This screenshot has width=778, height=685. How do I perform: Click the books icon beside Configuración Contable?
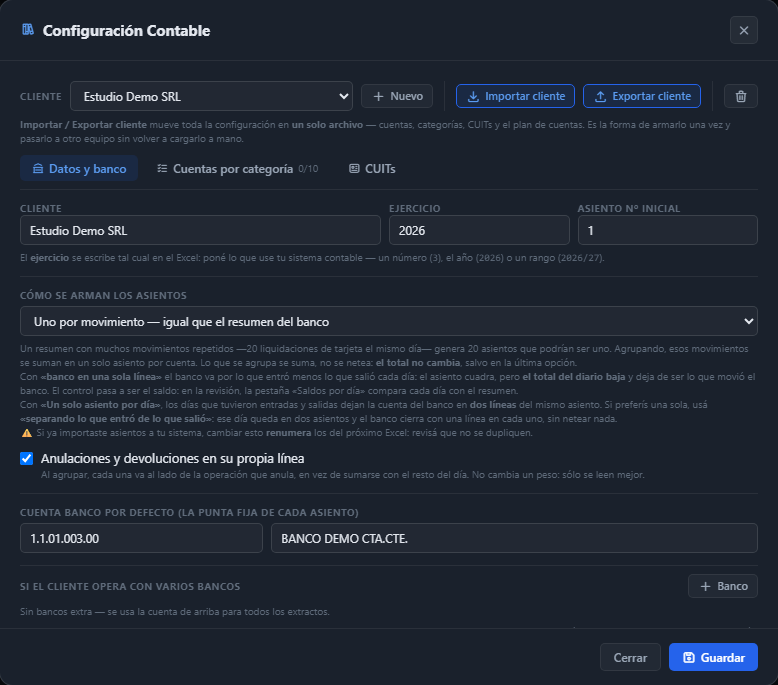click(x=28, y=30)
